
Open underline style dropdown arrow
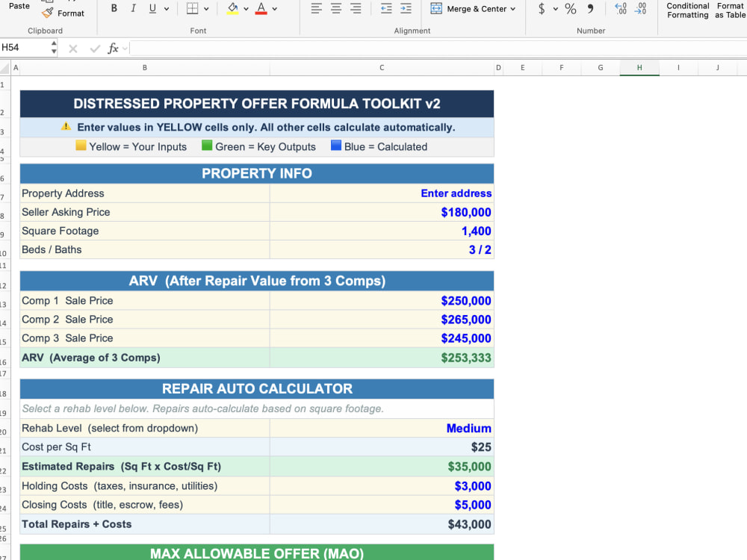(167, 8)
